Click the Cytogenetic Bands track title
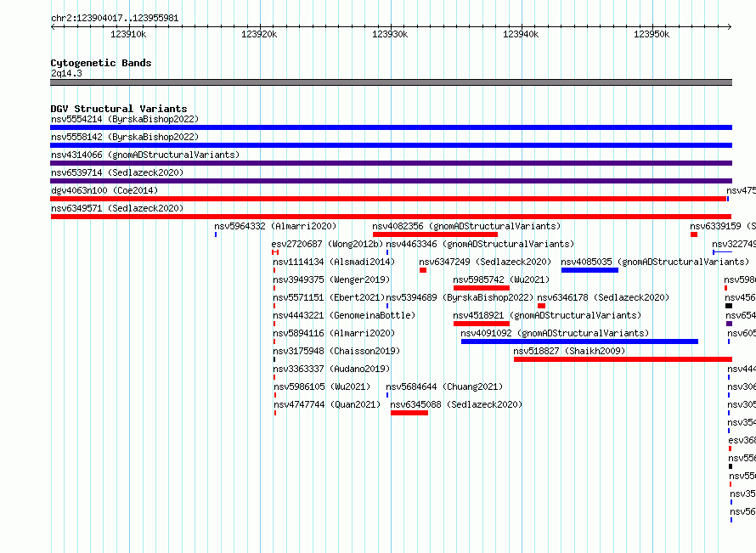This screenshot has width=756, height=553. (101, 63)
